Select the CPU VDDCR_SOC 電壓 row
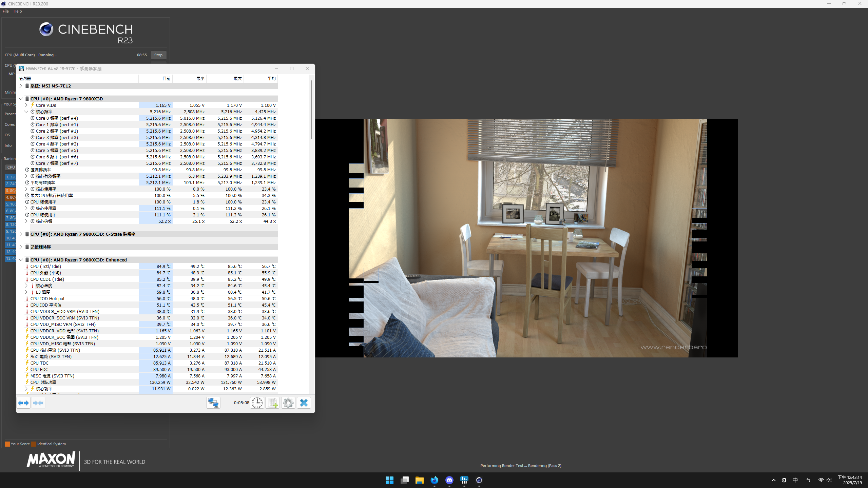This screenshot has height=488, width=868. 147,337
